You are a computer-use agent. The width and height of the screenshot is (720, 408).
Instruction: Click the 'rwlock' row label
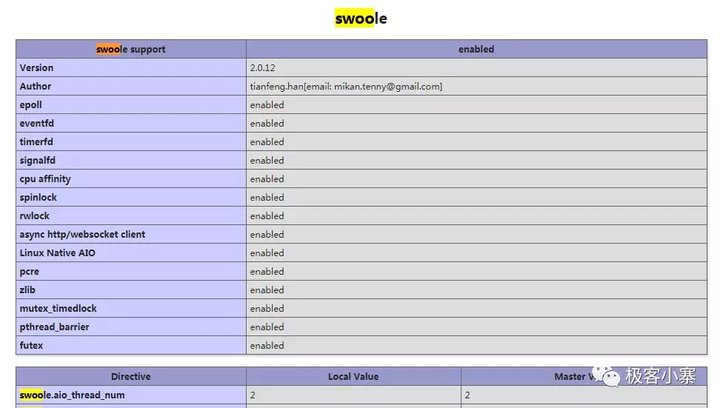[34, 216]
